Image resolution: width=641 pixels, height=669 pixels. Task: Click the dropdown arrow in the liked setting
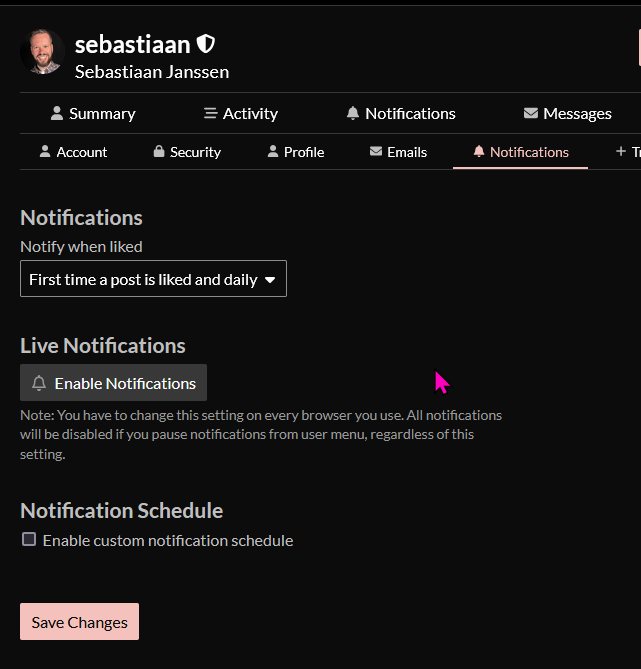270,280
